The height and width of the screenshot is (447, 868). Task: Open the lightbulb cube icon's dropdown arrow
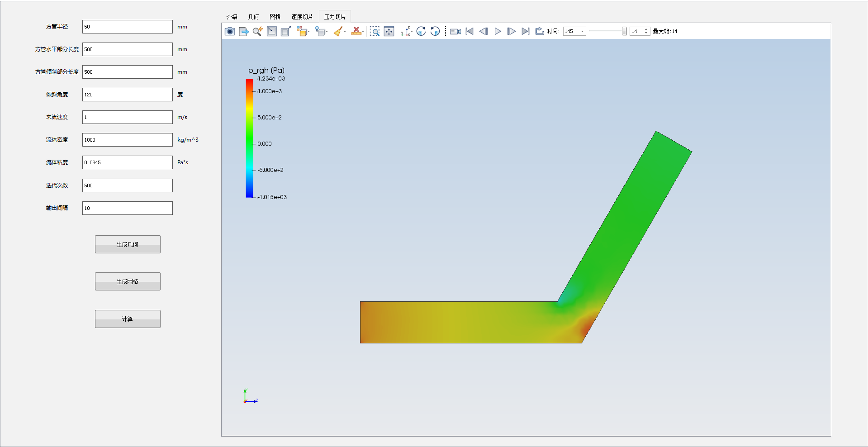click(327, 32)
